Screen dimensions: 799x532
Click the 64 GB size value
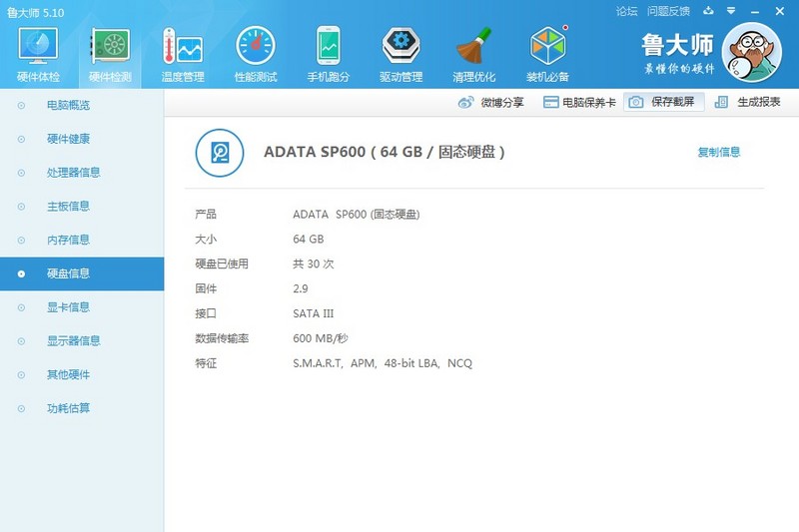[x=309, y=240]
